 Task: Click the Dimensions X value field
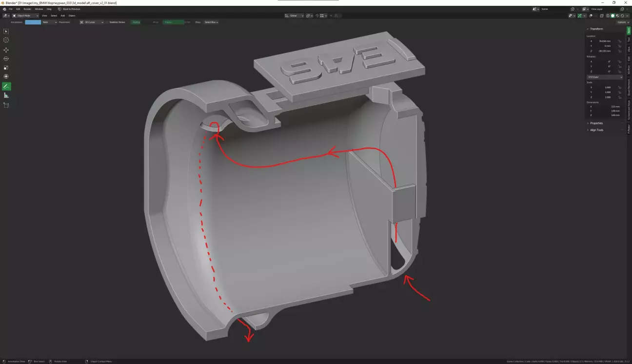[605, 106]
